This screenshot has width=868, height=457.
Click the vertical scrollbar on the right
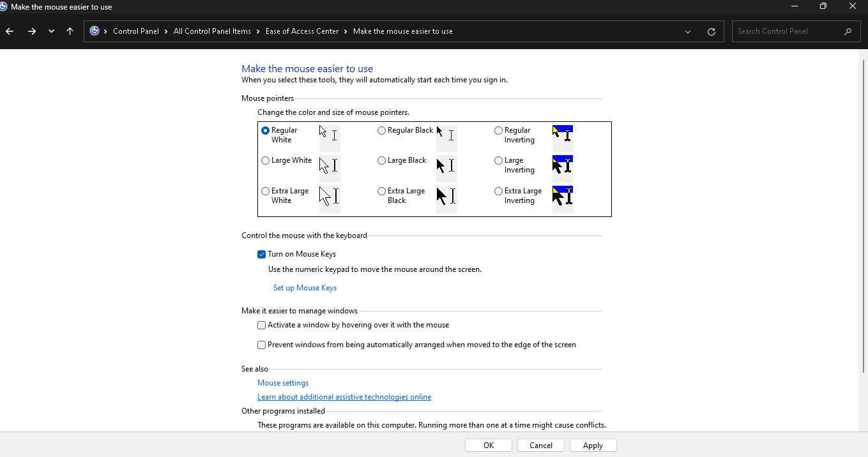[x=863, y=215]
